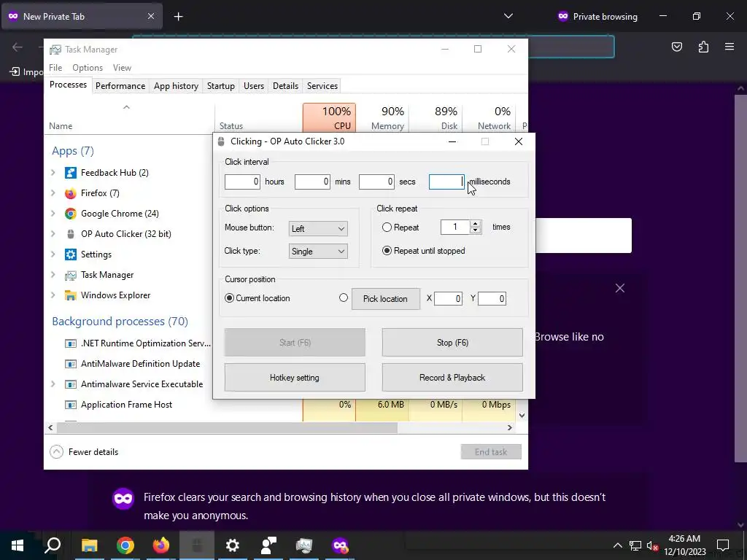Switch to the Details tab
The height and width of the screenshot is (560, 747).
(285, 86)
